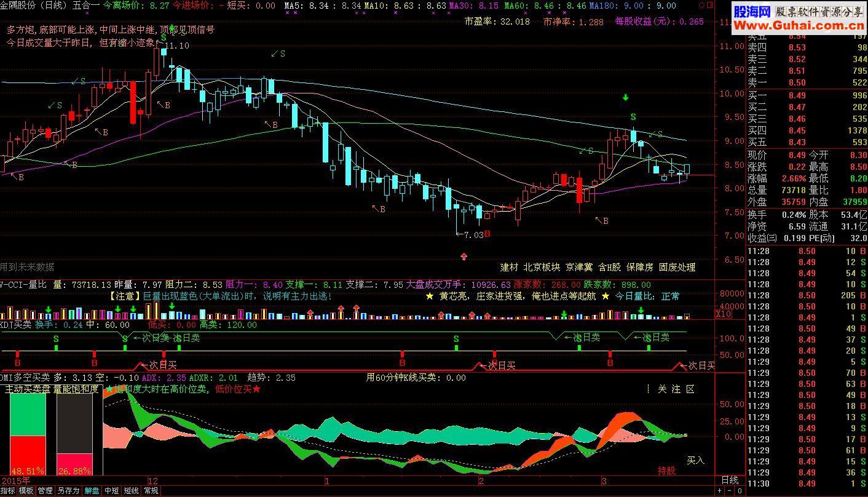Select the 11:30 trade tick row
Screen dimensions: 868x497
[x=807, y=484]
